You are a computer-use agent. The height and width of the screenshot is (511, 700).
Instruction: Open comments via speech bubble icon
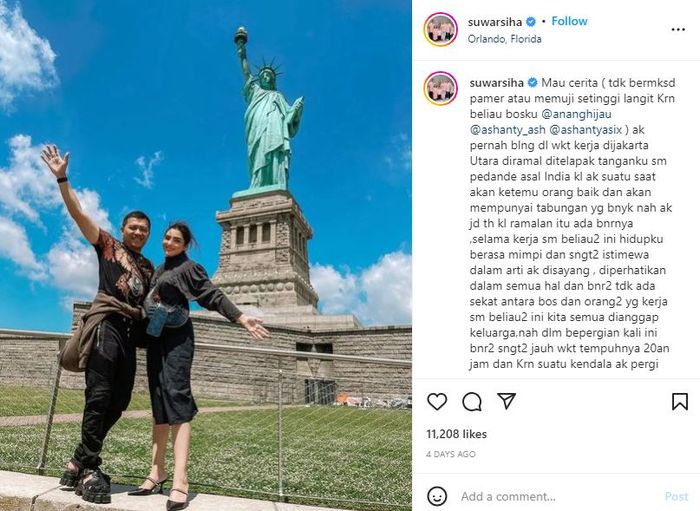(472, 402)
